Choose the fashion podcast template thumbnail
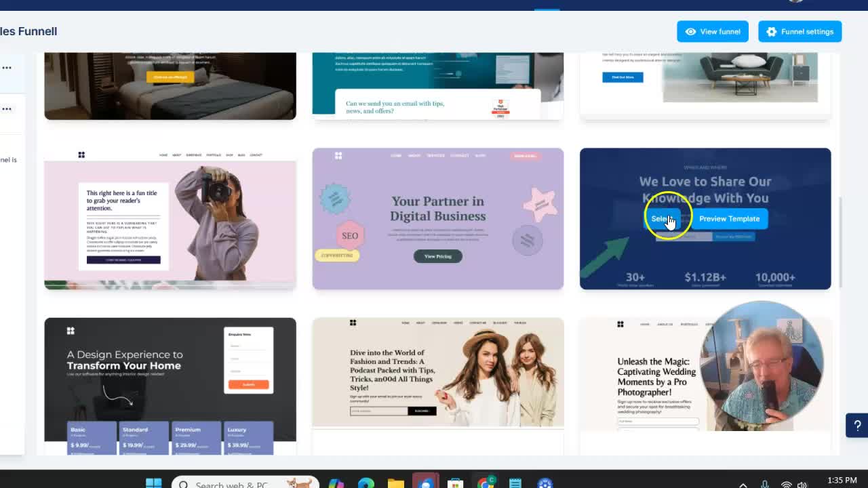Image resolution: width=868 pixels, height=488 pixels. click(x=437, y=373)
